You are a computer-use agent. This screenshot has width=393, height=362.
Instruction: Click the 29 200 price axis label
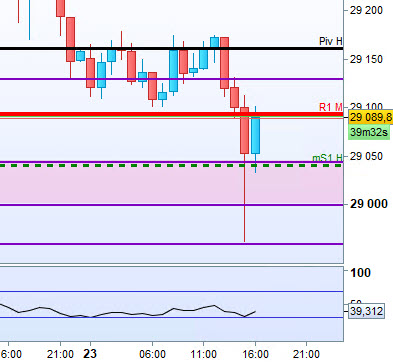point(366,10)
